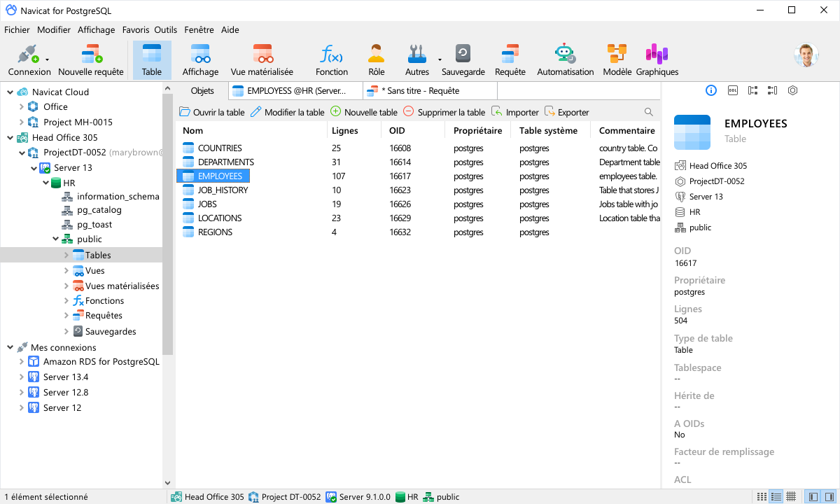Collapse the Head Office 305 node
This screenshot has width=840, height=504.
click(10, 138)
